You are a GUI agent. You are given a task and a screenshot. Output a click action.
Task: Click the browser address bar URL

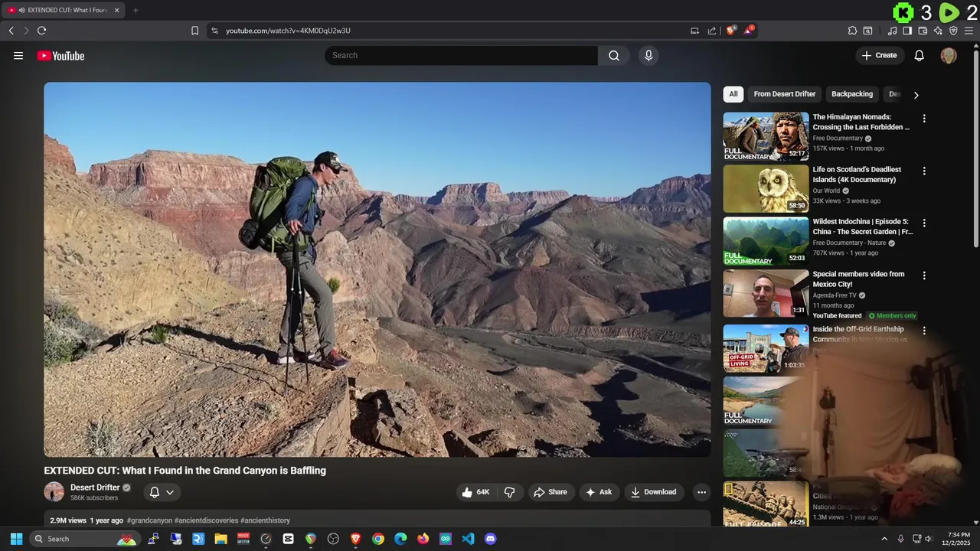coord(288,31)
